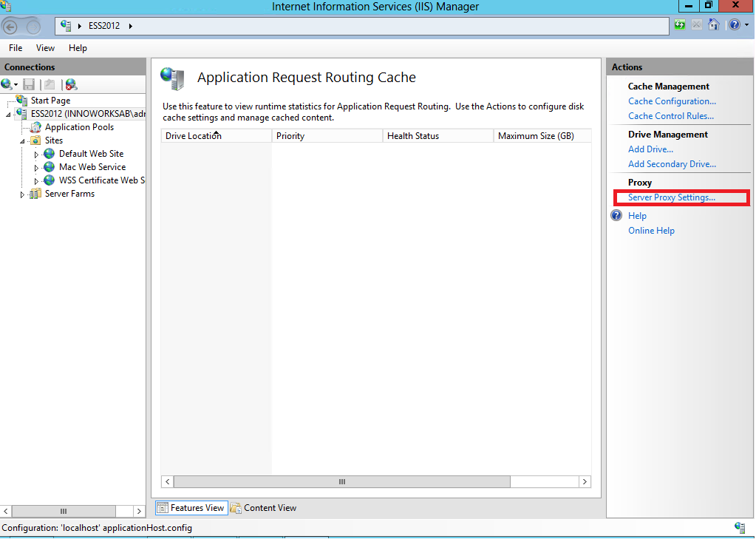Click the Start Page icon in tree
This screenshot has width=756, height=539.
click(x=21, y=101)
